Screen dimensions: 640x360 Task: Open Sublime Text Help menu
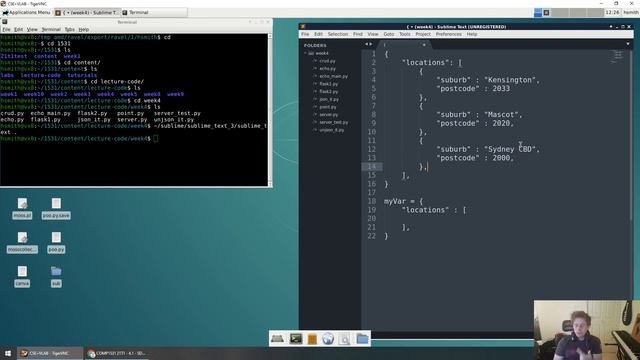472,34
